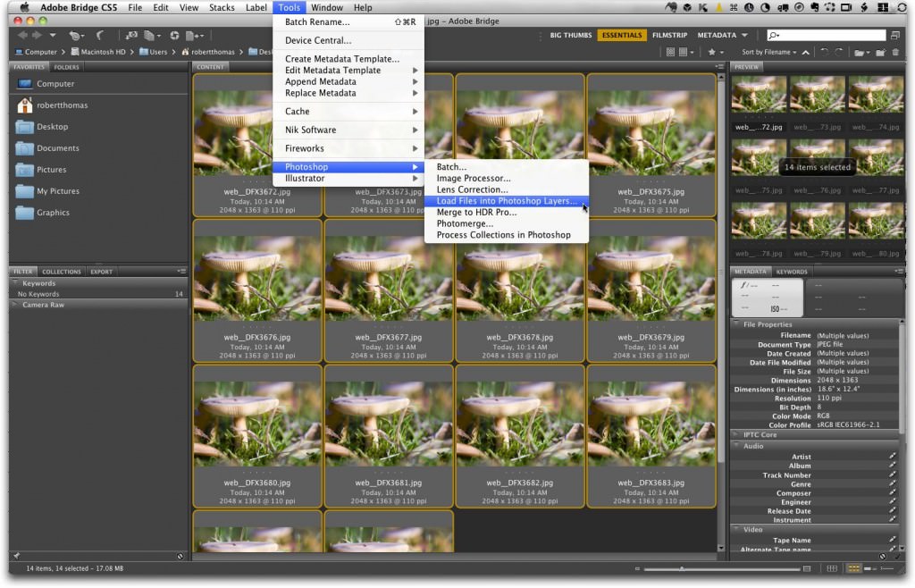The width and height of the screenshot is (915, 588).
Task: Click the lock thumbnail grid icon
Action: (x=832, y=568)
